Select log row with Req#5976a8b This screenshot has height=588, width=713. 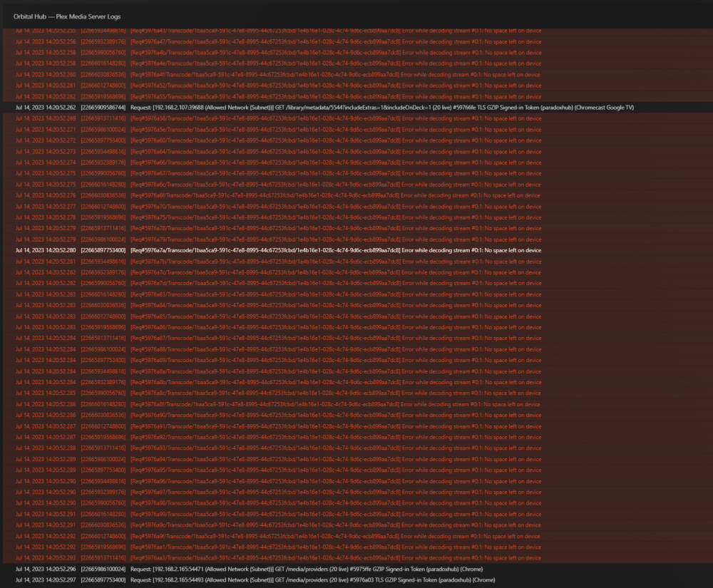(356, 383)
